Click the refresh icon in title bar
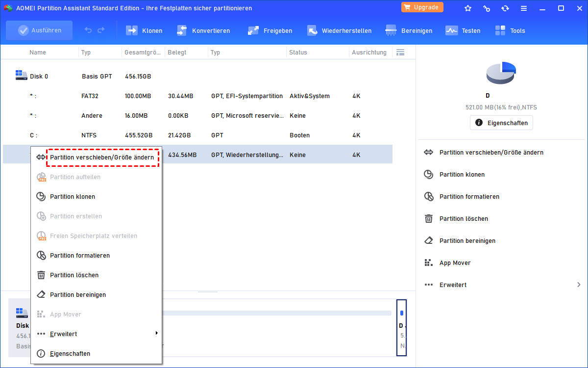 coord(505,8)
